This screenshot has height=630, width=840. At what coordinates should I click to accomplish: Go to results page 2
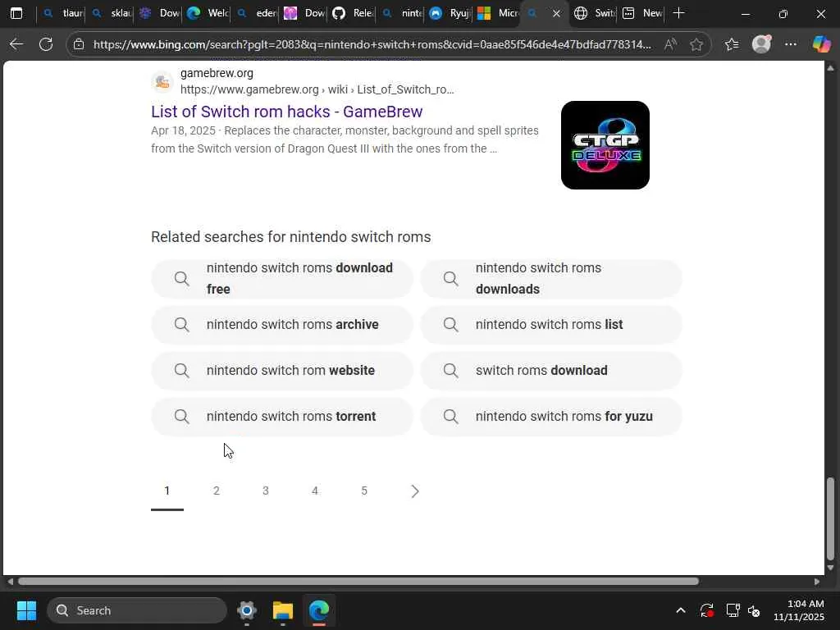[217, 491]
